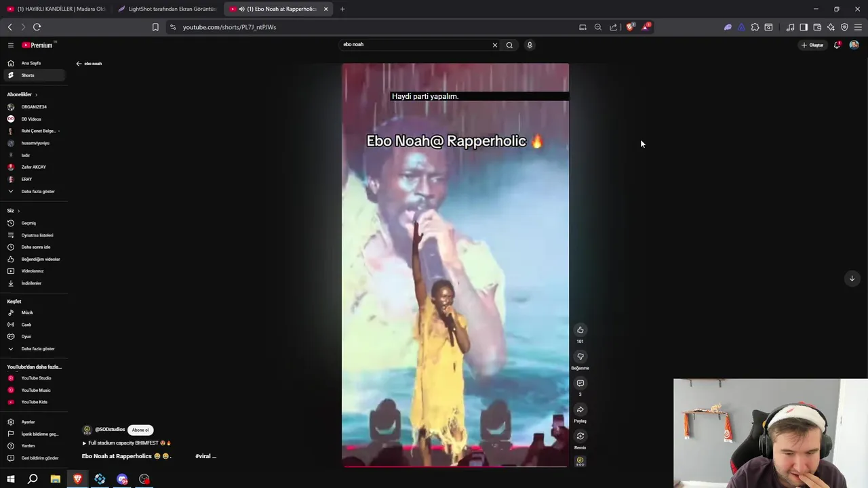Open Full stadium capacity BHIMFEST link
This screenshot has height=488, width=868.
tap(127, 443)
